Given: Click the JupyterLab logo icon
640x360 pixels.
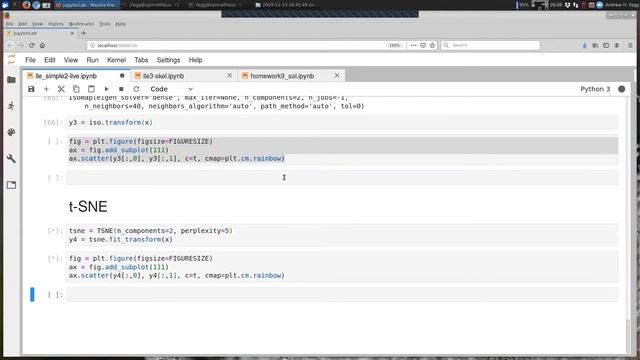Looking at the screenshot, I should (11, 60).
